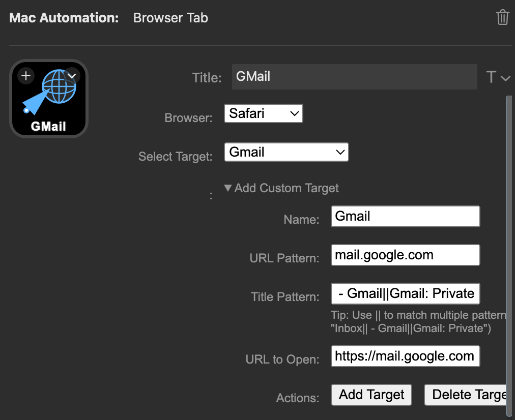
Task: Select the URL to Open field
Action: pos(405,356)
